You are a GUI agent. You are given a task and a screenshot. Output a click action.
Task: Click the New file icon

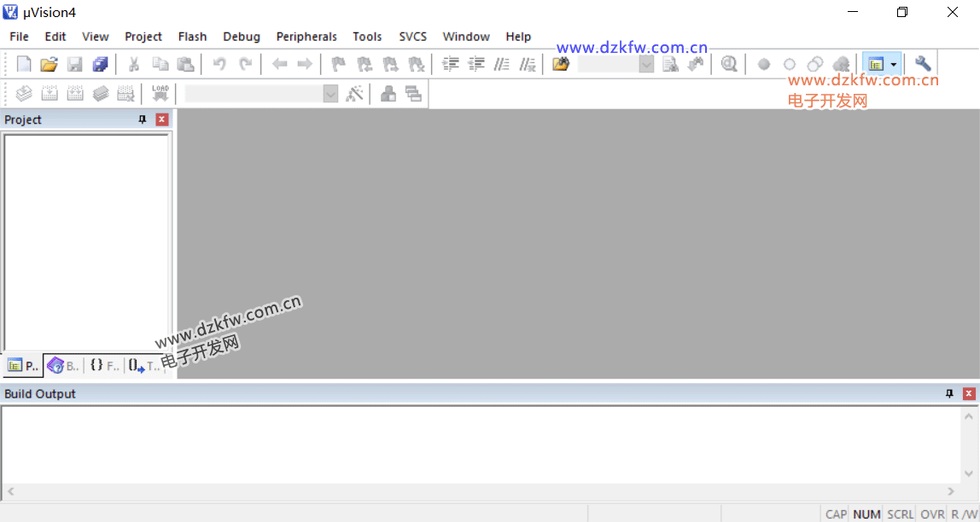[x=24, y=64]
